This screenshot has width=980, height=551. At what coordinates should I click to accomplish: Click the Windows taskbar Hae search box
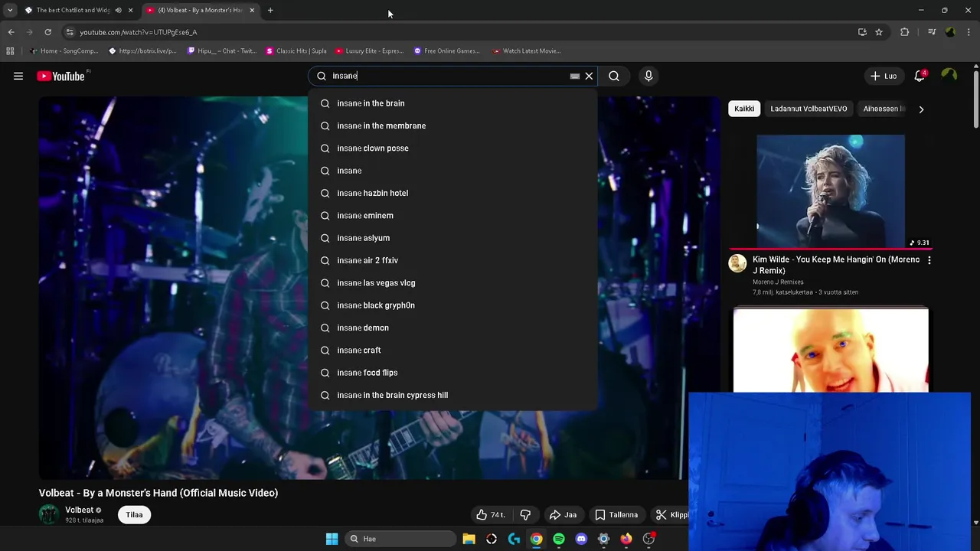[402, 539]
